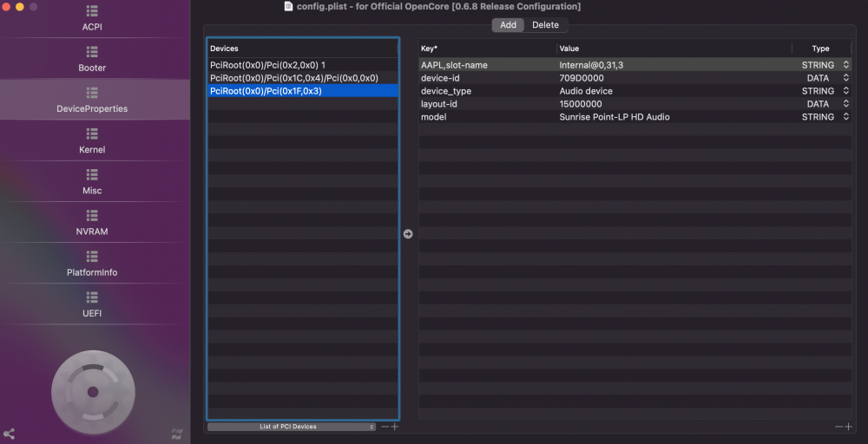Open the Kernel section icon
This screenshot has width=868, height=444.
tap(92, 134)
